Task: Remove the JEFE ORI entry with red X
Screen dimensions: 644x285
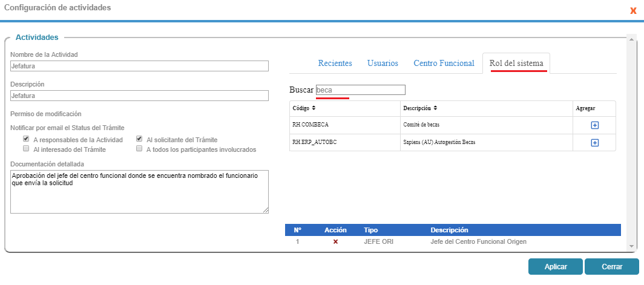Action: 335,242
